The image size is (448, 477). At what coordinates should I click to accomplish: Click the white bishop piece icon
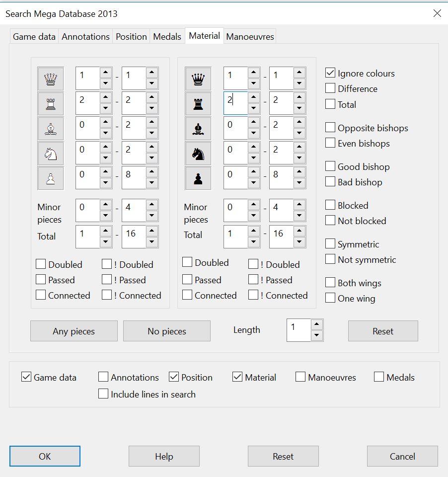51,129
